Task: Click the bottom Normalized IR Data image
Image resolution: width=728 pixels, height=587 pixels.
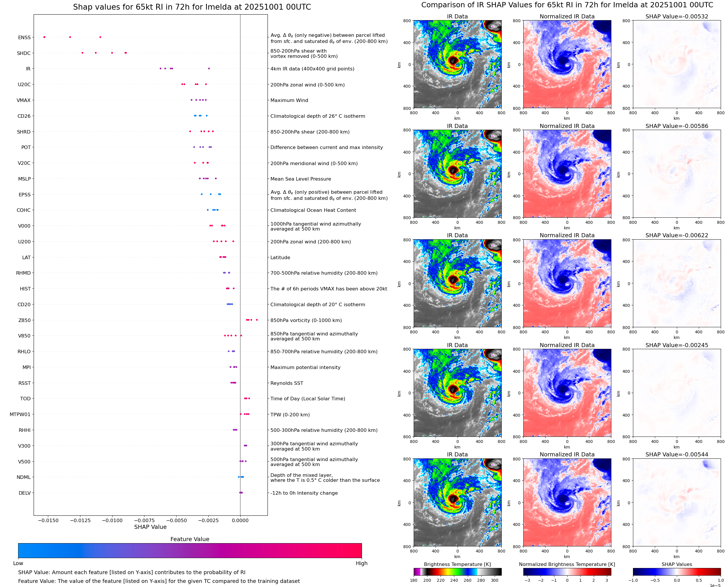Action: (567, 503)
